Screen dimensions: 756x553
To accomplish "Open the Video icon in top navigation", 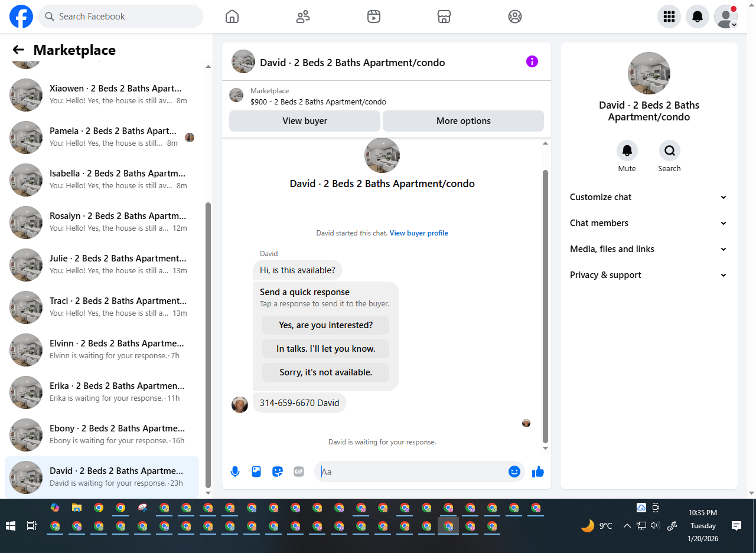I will coord(373,17).
